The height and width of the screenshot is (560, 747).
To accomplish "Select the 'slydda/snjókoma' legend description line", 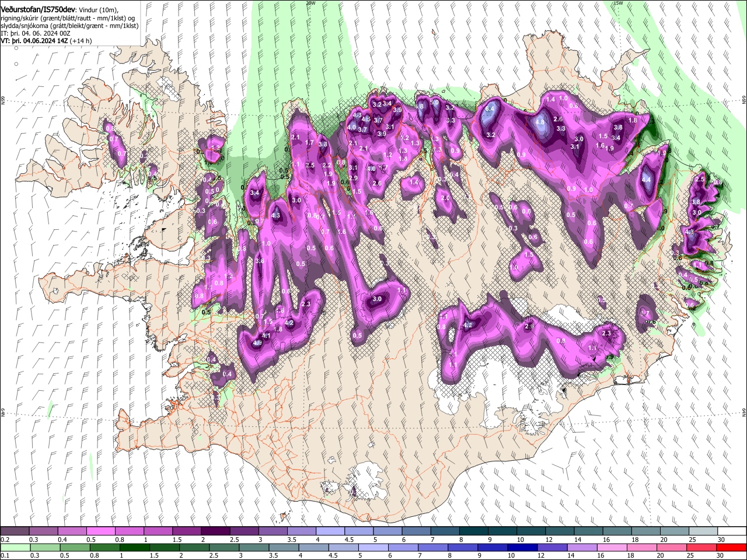I will (68, 26).
